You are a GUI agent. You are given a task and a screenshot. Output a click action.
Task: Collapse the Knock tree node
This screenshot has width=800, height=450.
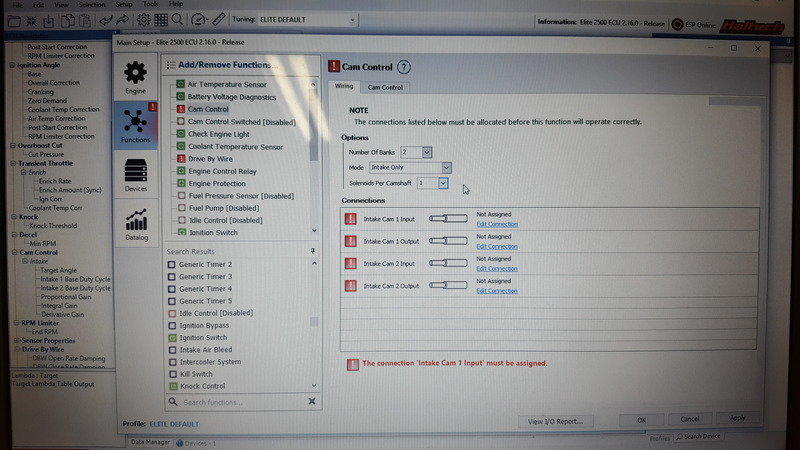[x=14, y=217]
